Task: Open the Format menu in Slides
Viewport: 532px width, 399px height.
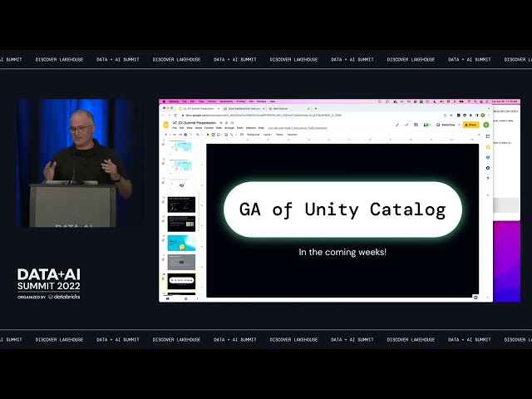Action: click(x=209, y=128)
